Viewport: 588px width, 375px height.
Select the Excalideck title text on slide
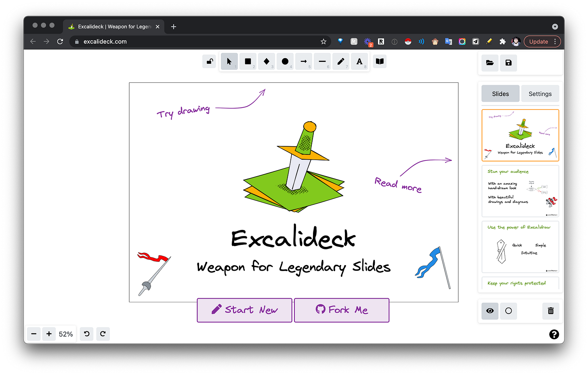293,237
